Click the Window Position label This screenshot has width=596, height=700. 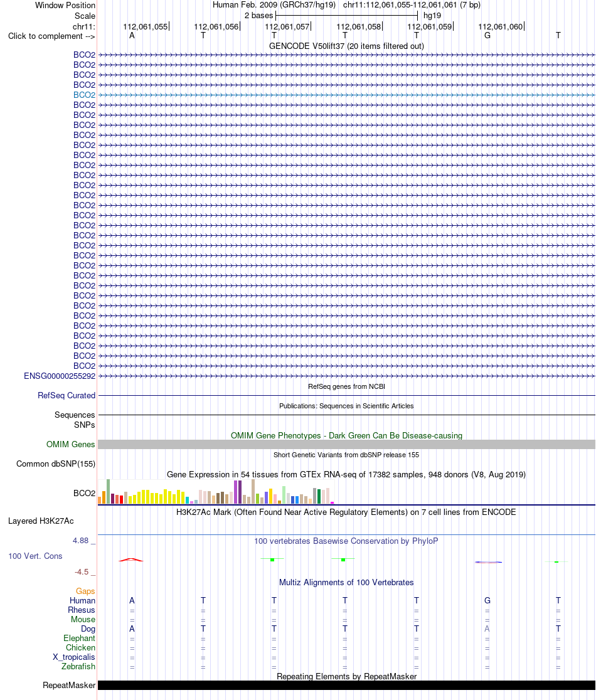[x=65, y=6]
